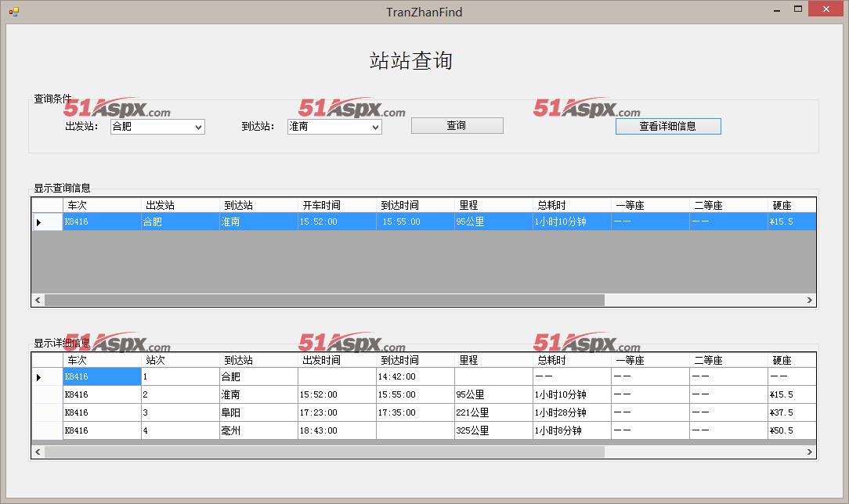Sort by 站次 column in the detail grid
The height and width of the screenshot is (504, 849).
[x=180, y=360]
